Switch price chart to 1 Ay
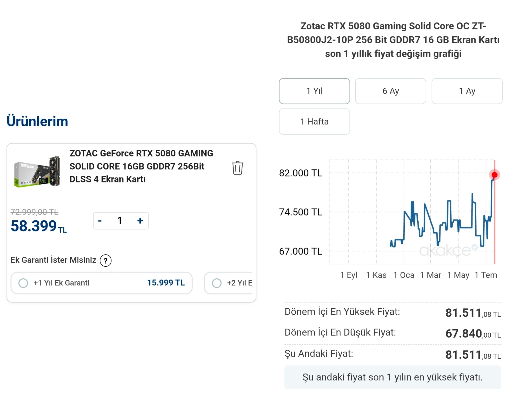525x420 pixels. tap(467, 91)
